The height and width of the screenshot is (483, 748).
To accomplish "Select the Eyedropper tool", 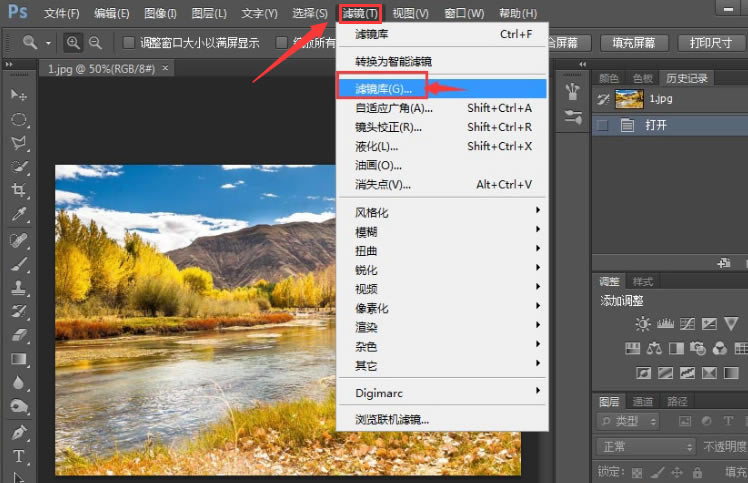I will pyautogui.click(x=19, y=215).
